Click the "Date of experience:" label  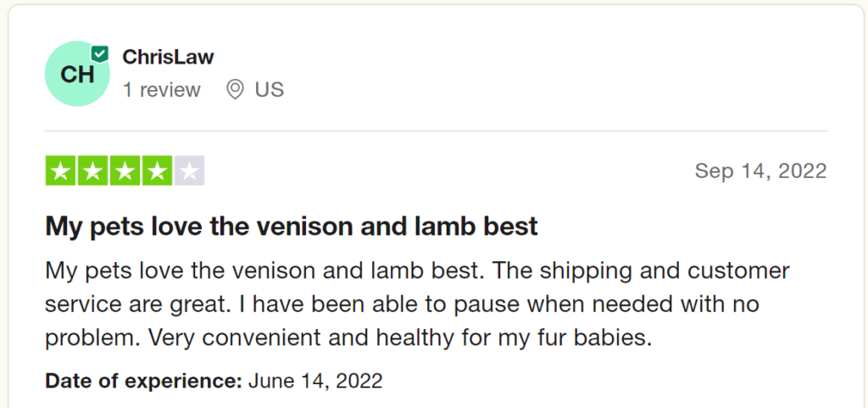pos(144,381)
